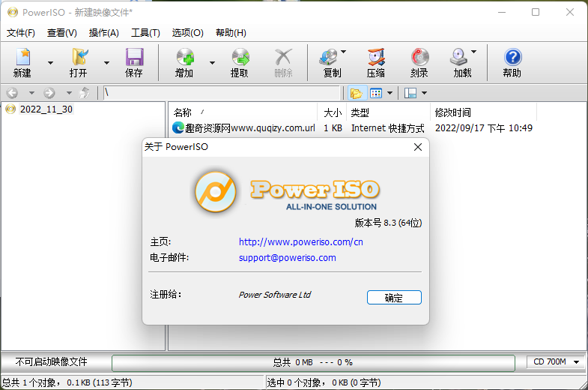Click the support@poweriso.com email link

(x=287, y=258)
